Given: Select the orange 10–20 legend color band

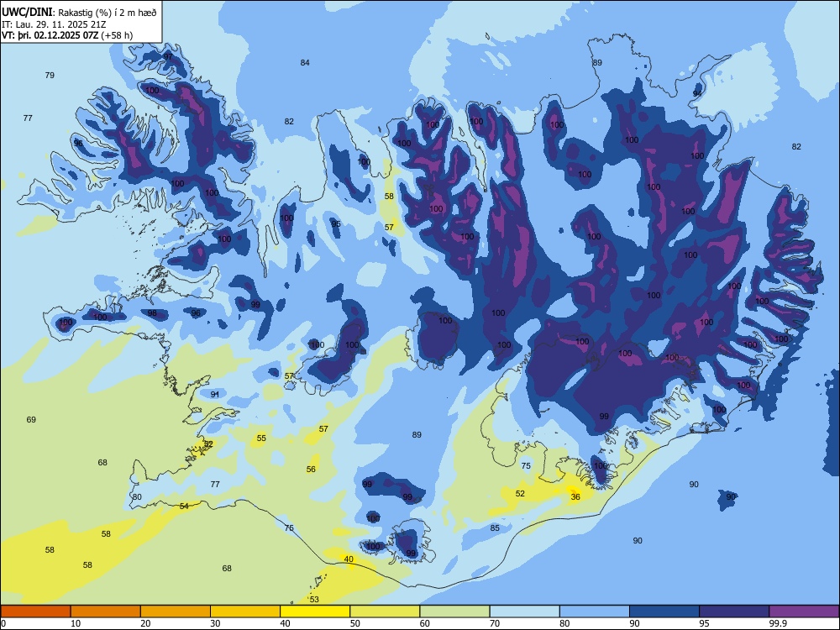Looking at the screenshot, I should click(x=106, y=612).
